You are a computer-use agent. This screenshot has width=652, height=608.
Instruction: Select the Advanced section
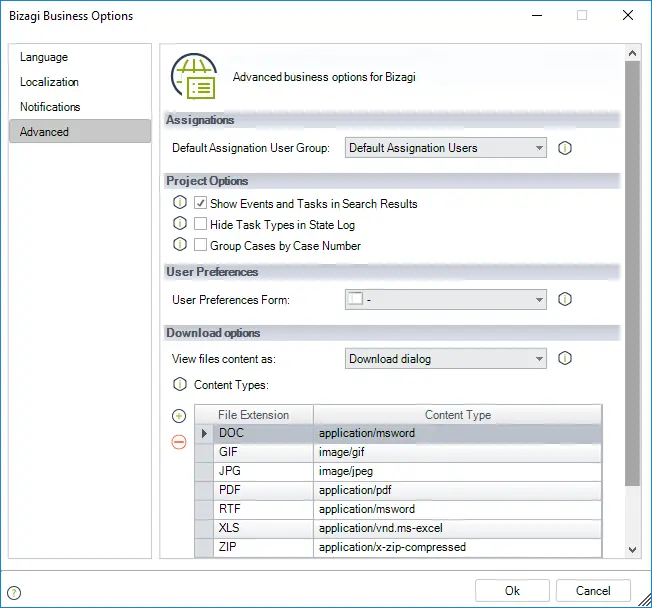point(80,131)
